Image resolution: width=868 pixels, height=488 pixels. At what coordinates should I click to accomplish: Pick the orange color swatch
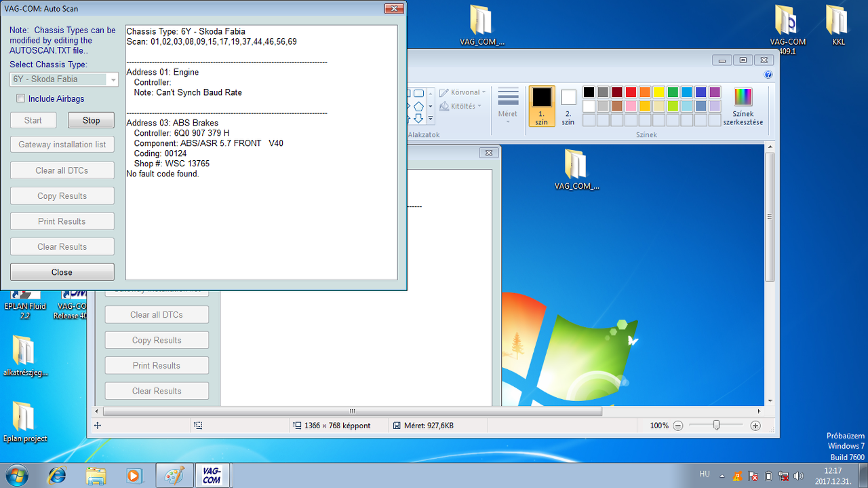(645, 92)
